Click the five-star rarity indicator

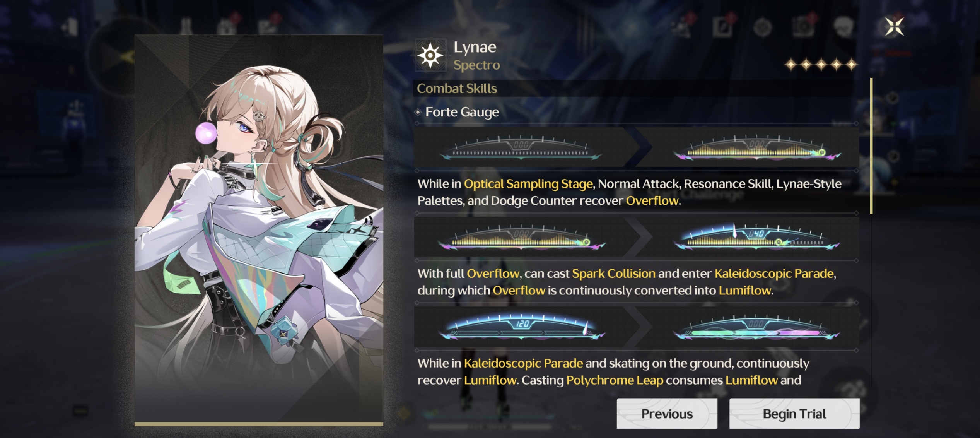(x=821, y=64)
